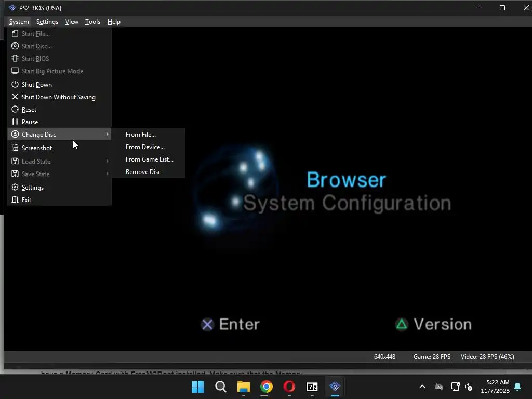This screenshot has height=399, width=532.
Task: Click the OneDrive cloud tray icon
Action: tap(439, 387)
